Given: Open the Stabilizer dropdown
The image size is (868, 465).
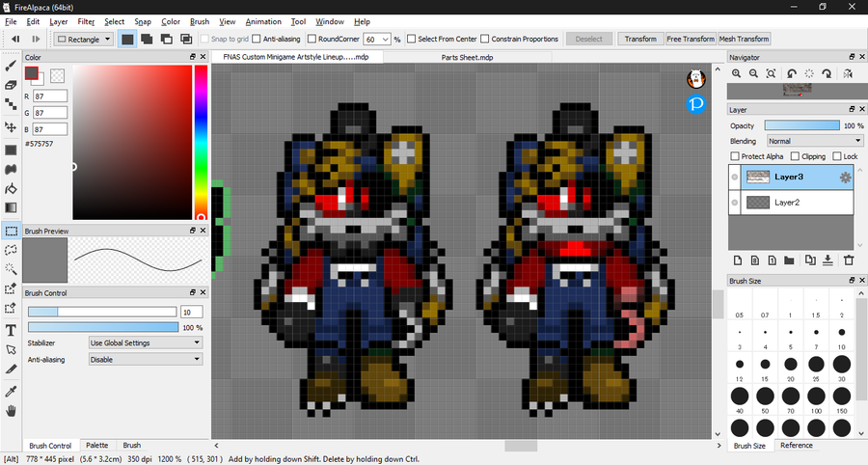Looking at the screenshot, I should tap(146, 342).
